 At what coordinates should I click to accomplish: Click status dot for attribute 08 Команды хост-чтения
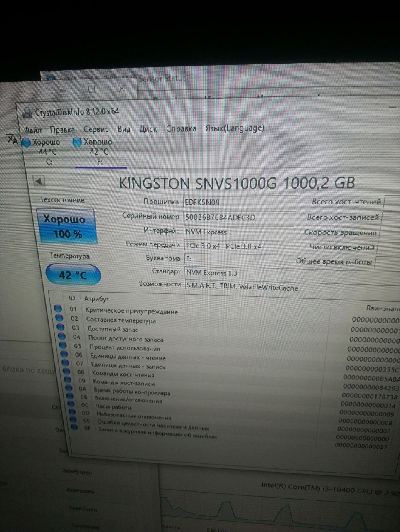click(67, 371)
